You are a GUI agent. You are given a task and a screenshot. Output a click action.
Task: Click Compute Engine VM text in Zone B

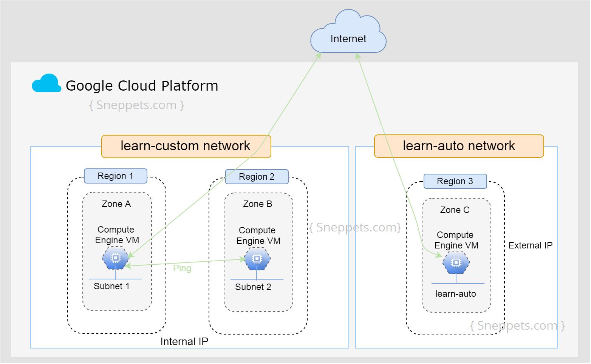pos(258,236)
